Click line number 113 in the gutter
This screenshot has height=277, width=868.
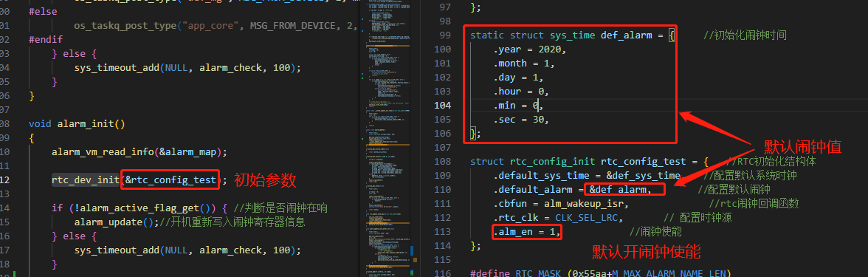point(443,232)
